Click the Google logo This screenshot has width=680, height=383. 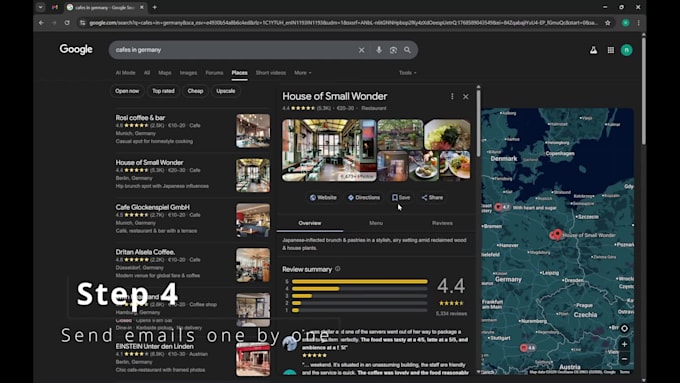[76, 49]
